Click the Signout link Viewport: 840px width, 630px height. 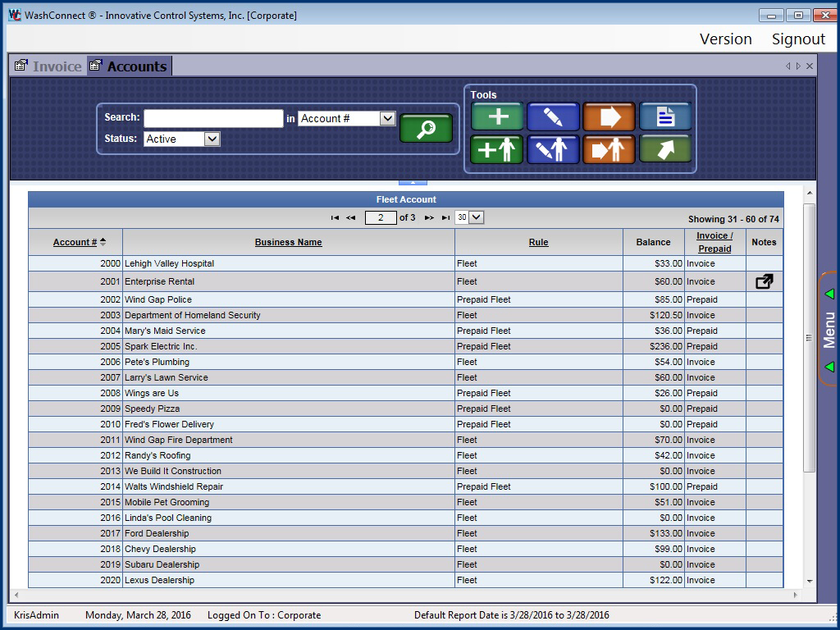point(797,39)
